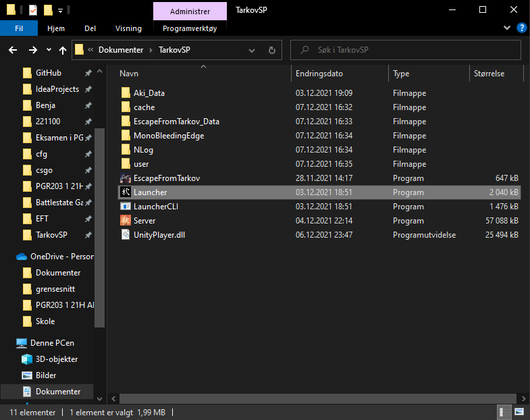
Task: Go up one folder level
Action: (63, 50)
